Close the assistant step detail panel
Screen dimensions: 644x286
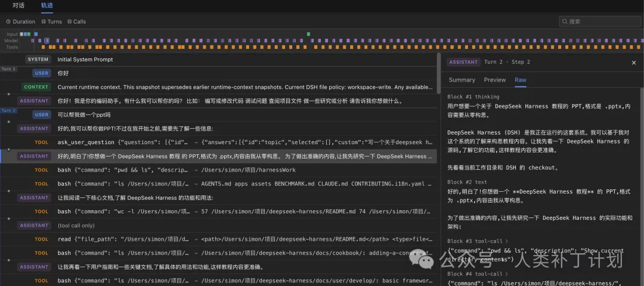click(x=634, y=63)
